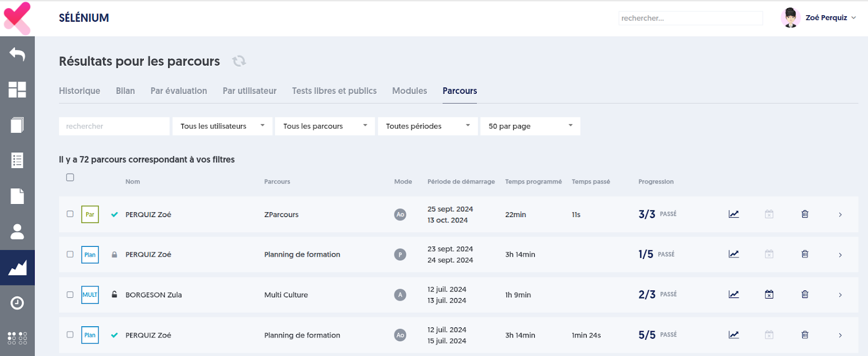Viewport: 868px width, 356px height.
Task: Delete the Multi Culture parcours result
Action: (x=805, y=295)
